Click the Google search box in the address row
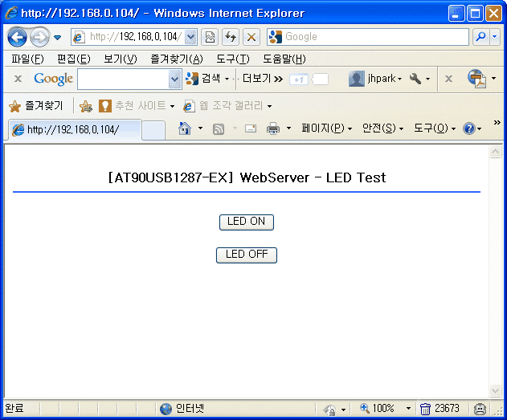 (368, 37)
